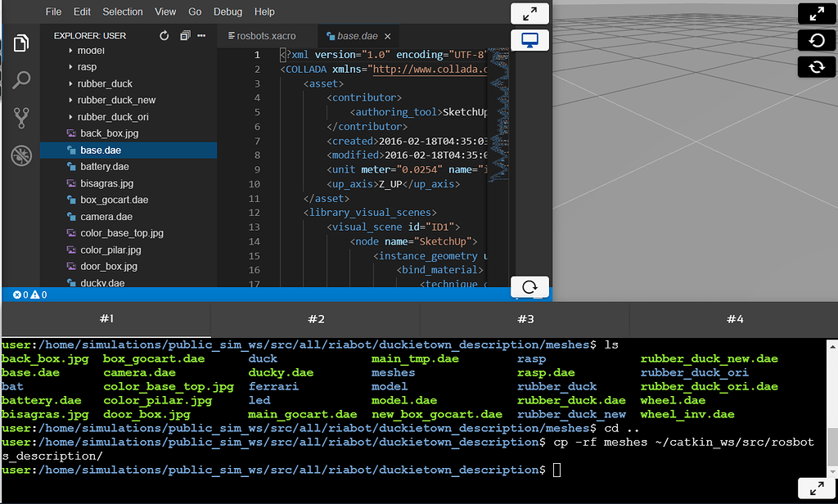Click the errors and warnings status indicator
The image size is (838, 504).
click(x=29, y=295)
